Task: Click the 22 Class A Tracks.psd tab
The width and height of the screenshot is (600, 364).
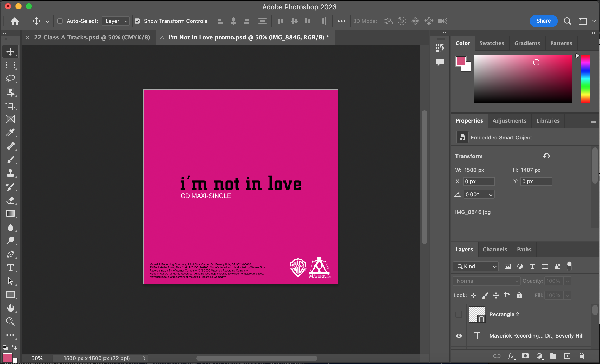Action: (92, 37)
